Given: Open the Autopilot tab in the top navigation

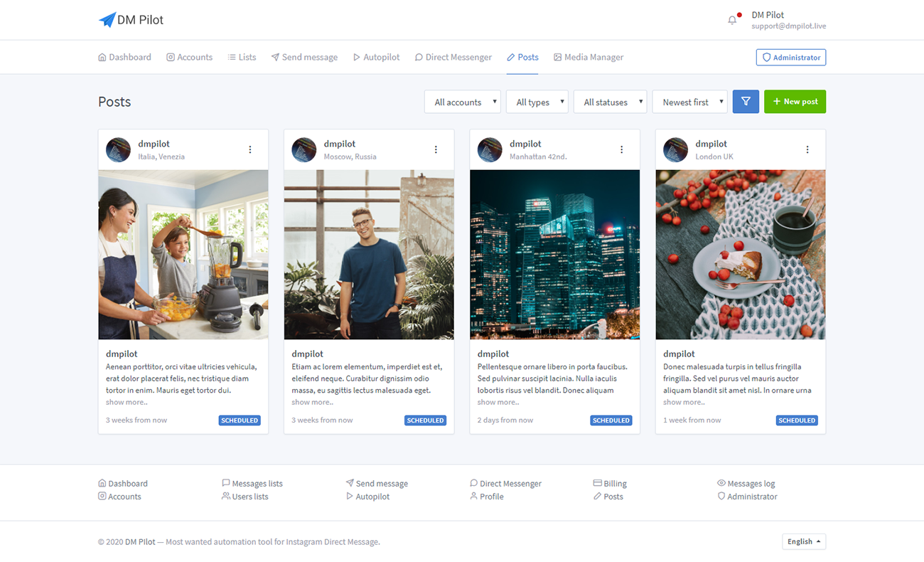Looking at the screenshot, I should [x=376, y=57].
